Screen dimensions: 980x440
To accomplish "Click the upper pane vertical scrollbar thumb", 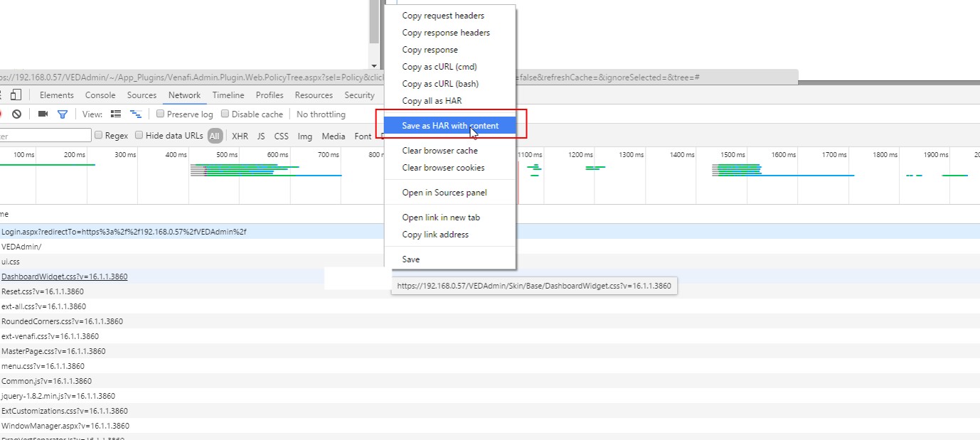I will click(x=374, y=21).
